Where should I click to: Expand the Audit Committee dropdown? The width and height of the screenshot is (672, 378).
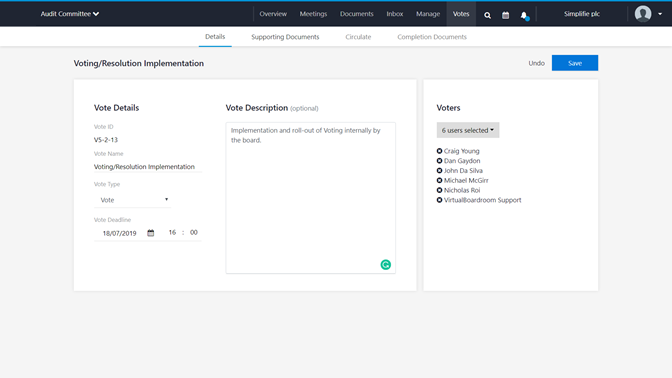tap(70, 14)
